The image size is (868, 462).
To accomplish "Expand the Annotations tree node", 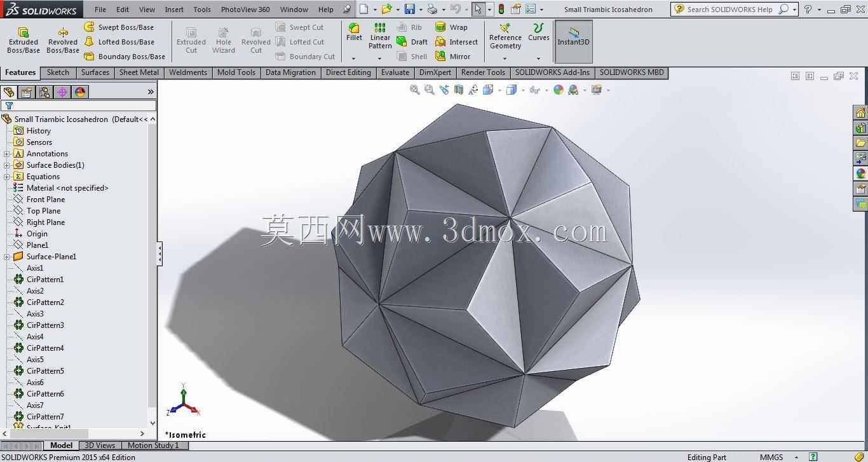I will coord(6,154).
